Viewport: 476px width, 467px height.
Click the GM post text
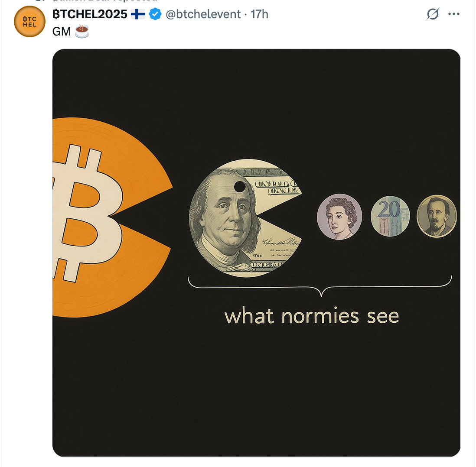coord(61,32)
